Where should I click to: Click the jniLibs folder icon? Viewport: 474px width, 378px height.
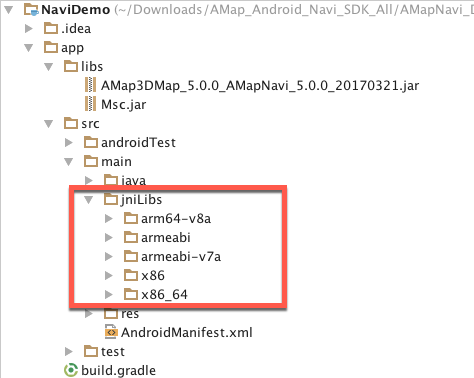coord(111,199)
